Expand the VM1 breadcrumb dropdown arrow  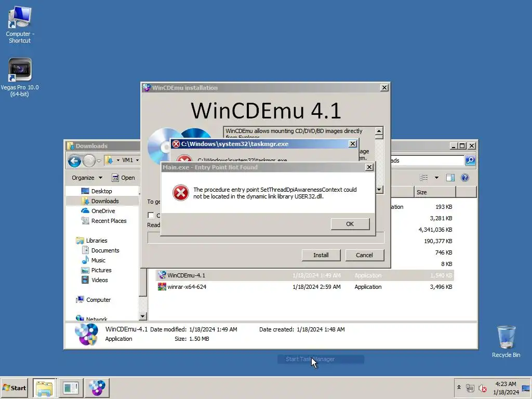point(137,160)
